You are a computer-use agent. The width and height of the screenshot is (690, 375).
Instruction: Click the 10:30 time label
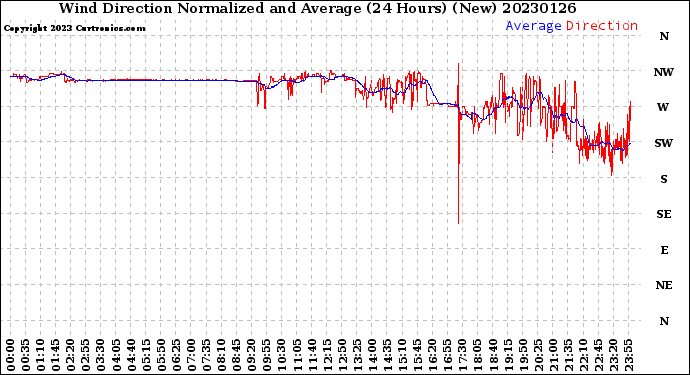pos(282,355)
